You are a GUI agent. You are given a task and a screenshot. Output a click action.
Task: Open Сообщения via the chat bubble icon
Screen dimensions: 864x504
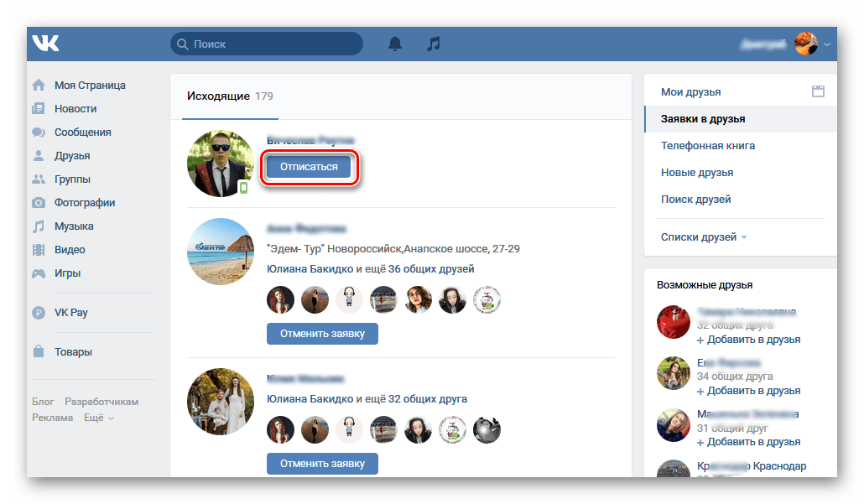(x=39, y=132)
